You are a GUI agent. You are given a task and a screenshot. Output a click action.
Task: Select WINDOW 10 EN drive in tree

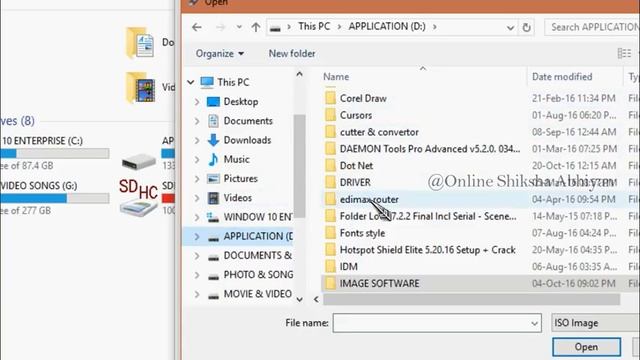coord(257,217)
